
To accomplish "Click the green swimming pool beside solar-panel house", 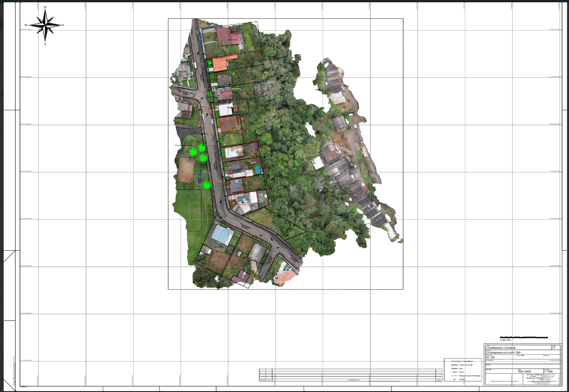I will [x=261, y=197].
